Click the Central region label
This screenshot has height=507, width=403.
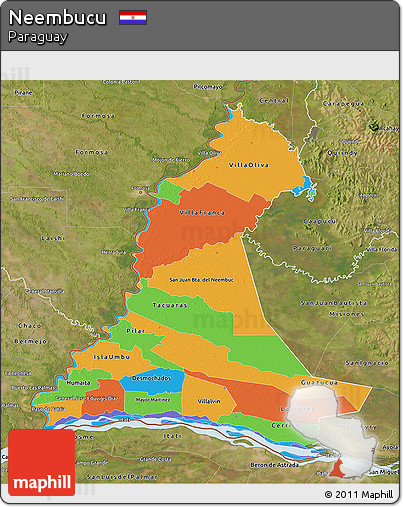[274, 100]
